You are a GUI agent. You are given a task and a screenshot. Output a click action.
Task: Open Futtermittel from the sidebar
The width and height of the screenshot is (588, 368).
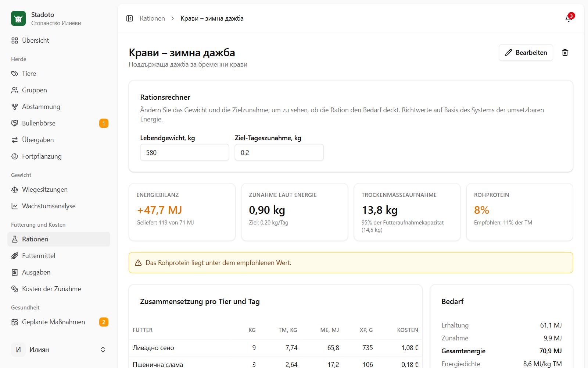59,256
